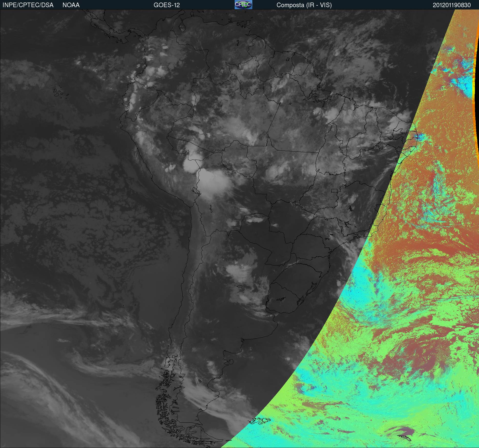Viewport: 479px width, 448px height.
Task: Click the 'NOAA' label in the header
Action: (71, 5)
